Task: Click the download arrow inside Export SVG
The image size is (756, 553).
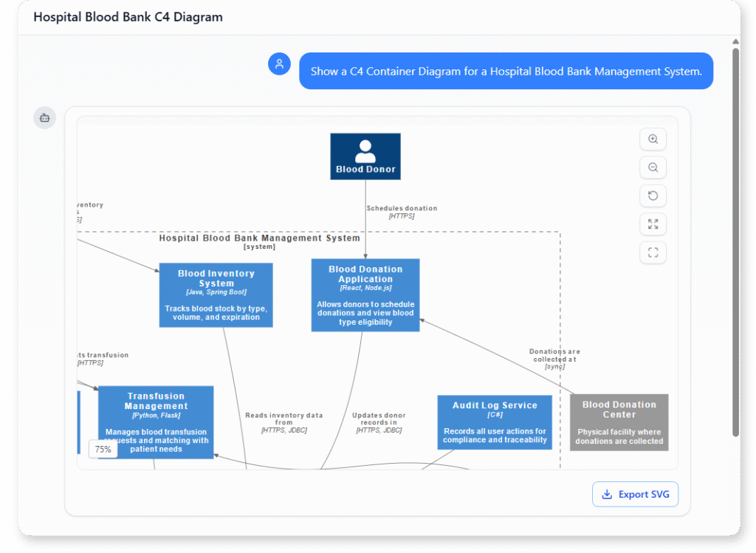Action: click(x=607, y=494)
